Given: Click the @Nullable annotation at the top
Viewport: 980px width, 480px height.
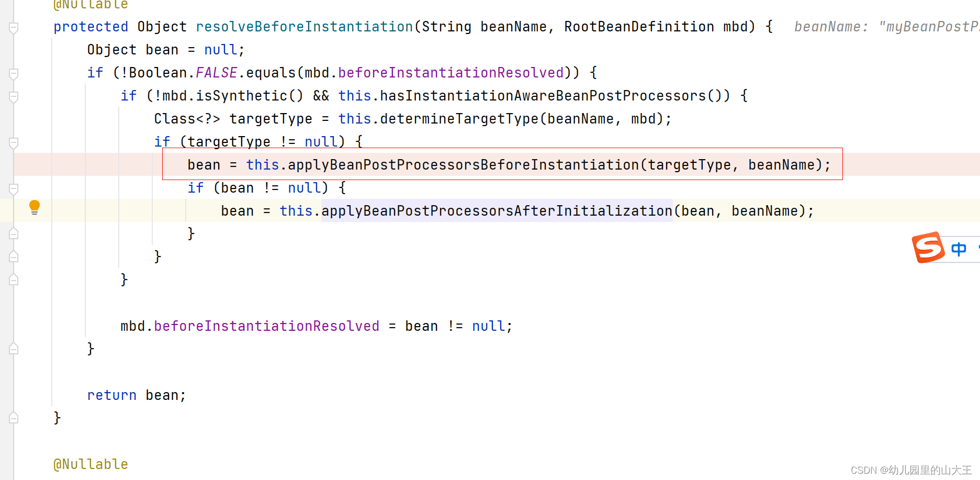Looking at the screenshot, I should coord(90,5).
